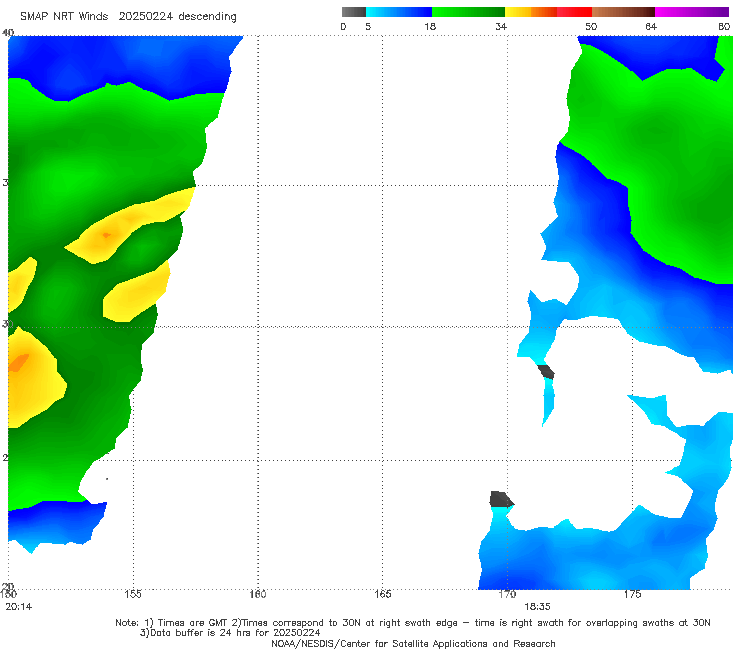Click the yellow-to-red 34-50 color bar segment

tap(548, 12)
